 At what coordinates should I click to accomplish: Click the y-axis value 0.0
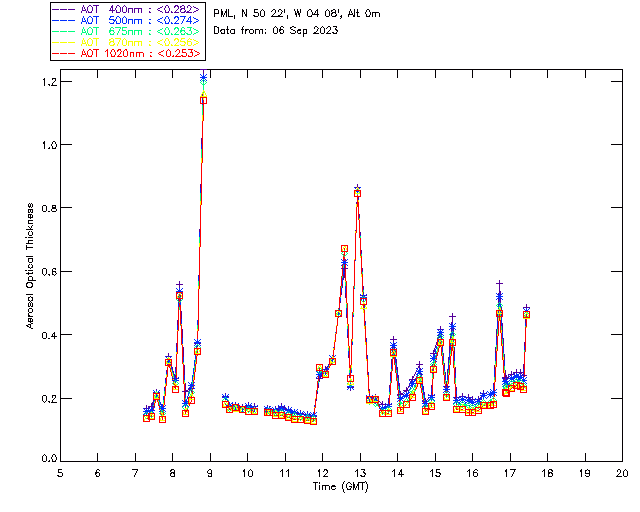pos(49,459)
